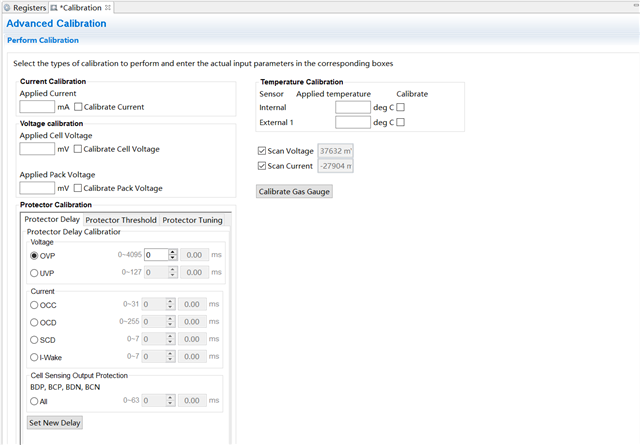Image resolution: width=640 pixels, height=445 pixels.
Task: Click the UVP milliseconds result field
Action: coord(194,272)
